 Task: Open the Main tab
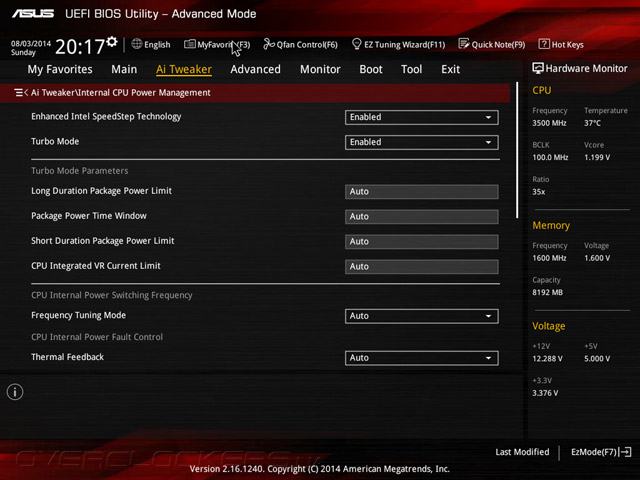coord(124,69)
